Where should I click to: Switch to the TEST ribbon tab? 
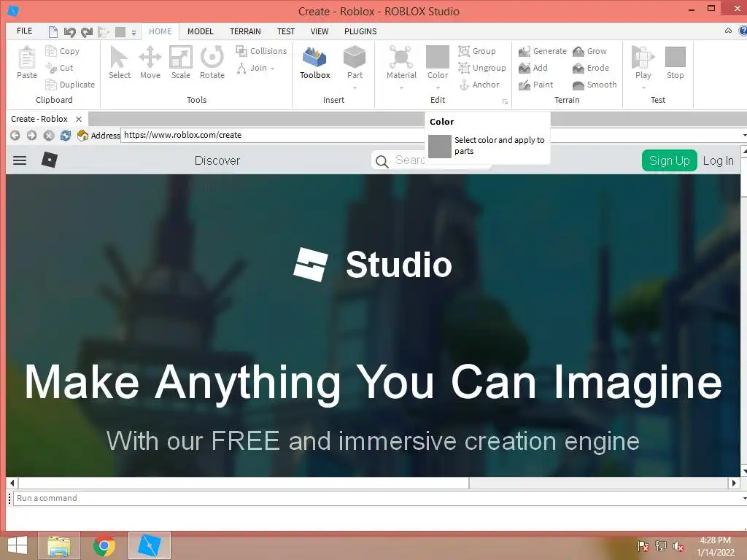tap(286, 31)
